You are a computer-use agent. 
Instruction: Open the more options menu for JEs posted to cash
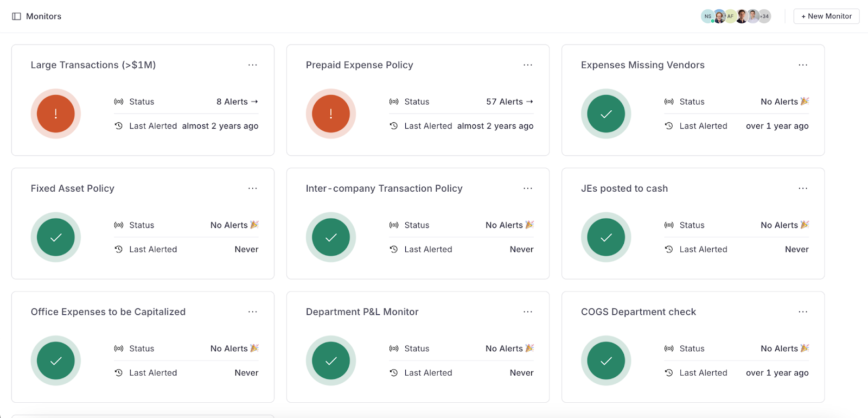coord(803,188)
